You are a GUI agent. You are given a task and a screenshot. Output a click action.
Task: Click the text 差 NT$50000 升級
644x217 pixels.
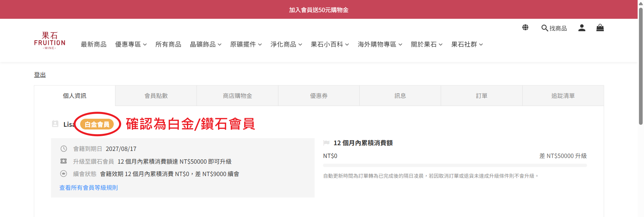(563, 156)
